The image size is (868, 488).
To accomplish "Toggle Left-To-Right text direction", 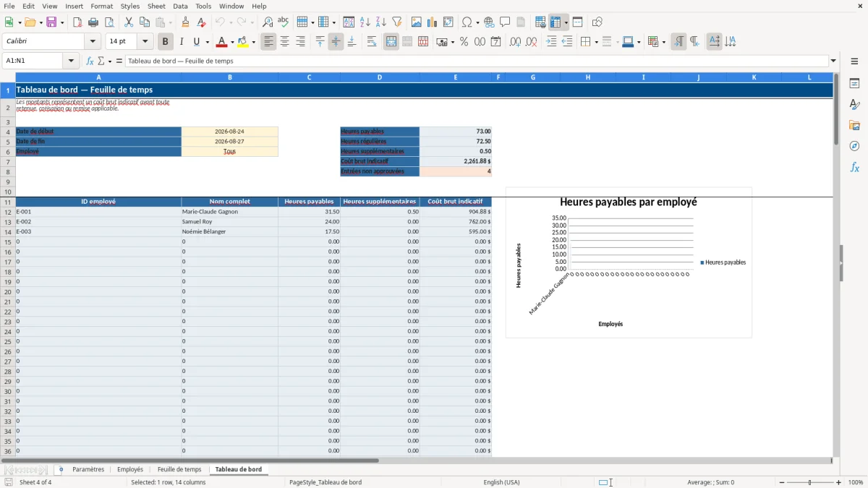I will pyautogui.click(x=678, y=42).
